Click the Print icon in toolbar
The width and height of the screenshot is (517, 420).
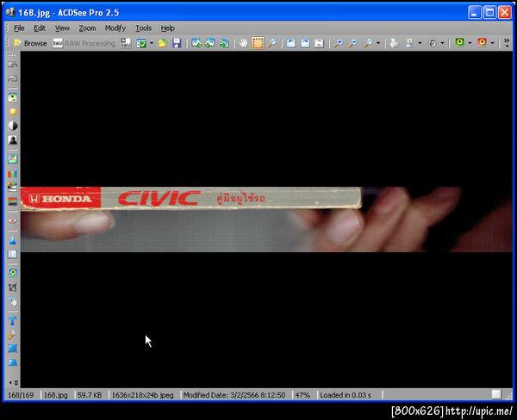click(x=394, y=43)
